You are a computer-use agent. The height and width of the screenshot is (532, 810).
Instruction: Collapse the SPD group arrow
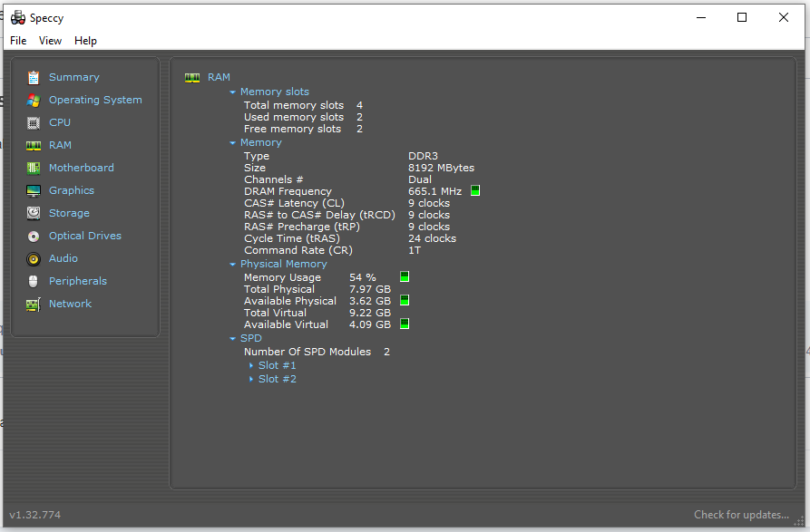point(232,339)
